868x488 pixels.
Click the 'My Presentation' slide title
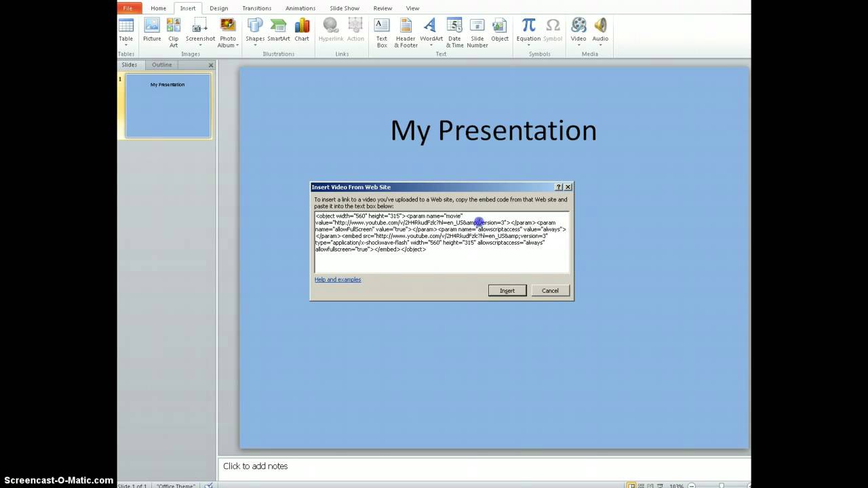point(494,130)
